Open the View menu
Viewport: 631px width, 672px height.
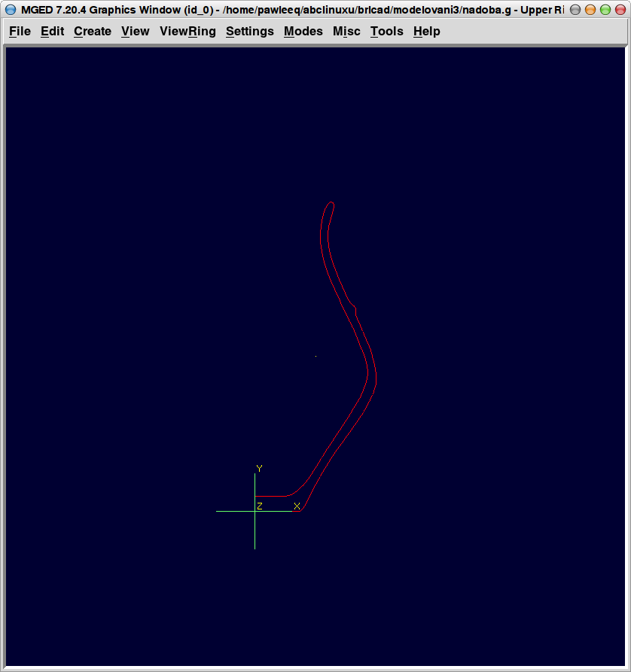click(x=136, y=32)
